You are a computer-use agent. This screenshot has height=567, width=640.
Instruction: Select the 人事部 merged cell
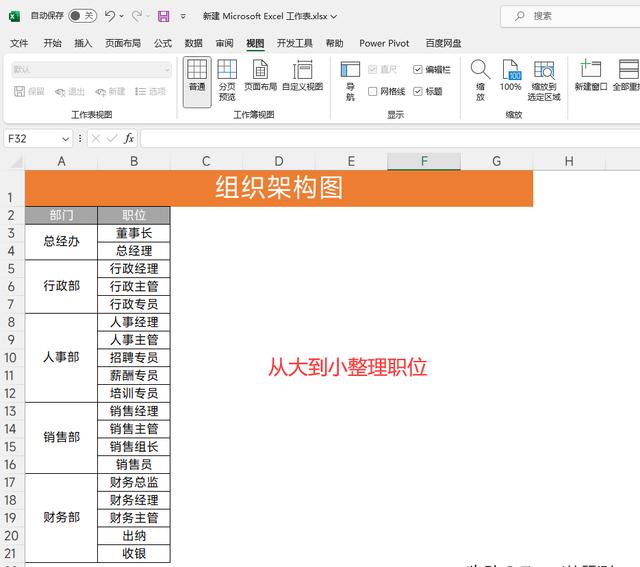coord(61,358)
